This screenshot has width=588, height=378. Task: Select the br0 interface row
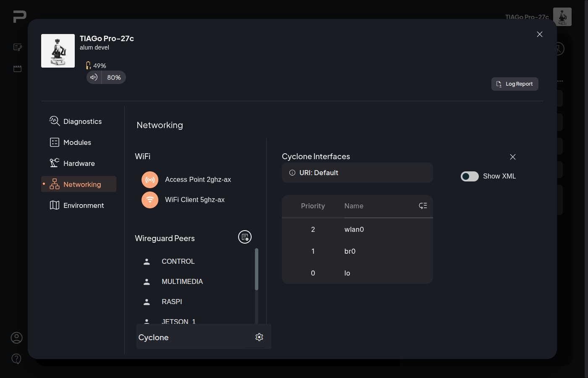pos(357,251)
